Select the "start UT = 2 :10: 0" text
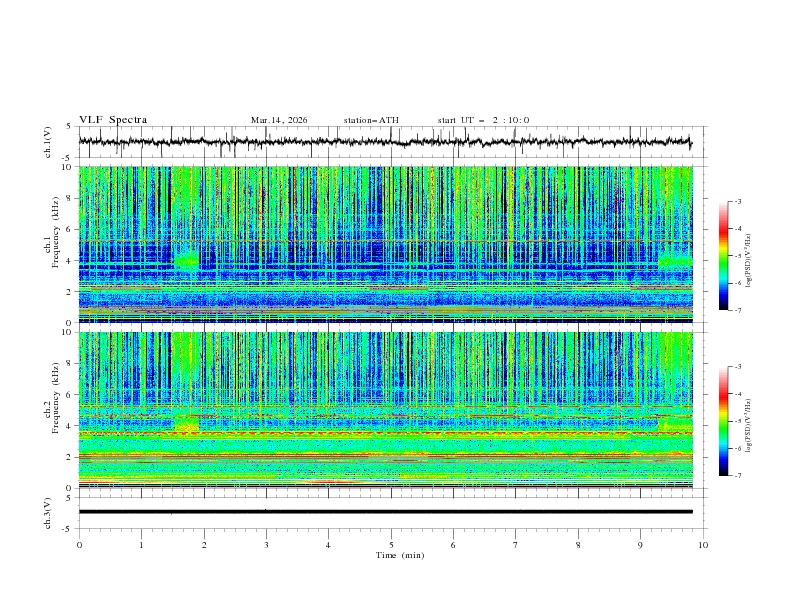The width and height of the screenshot is (792, 612). coord(483,120)
